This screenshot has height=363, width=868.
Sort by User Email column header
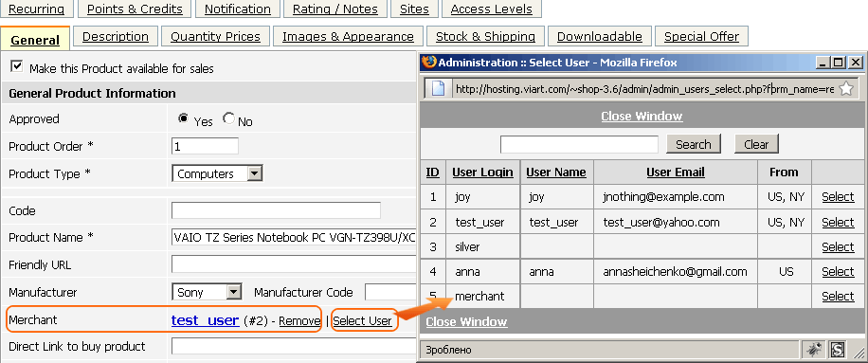[x=676, y=172]
